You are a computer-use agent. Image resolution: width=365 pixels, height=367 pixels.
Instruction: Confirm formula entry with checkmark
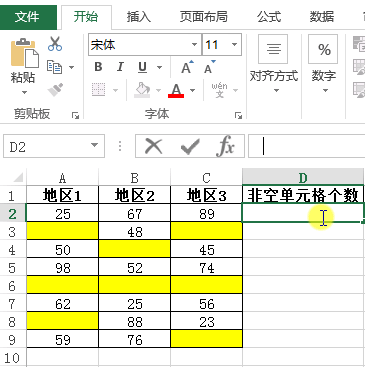(x=190, y=146)
